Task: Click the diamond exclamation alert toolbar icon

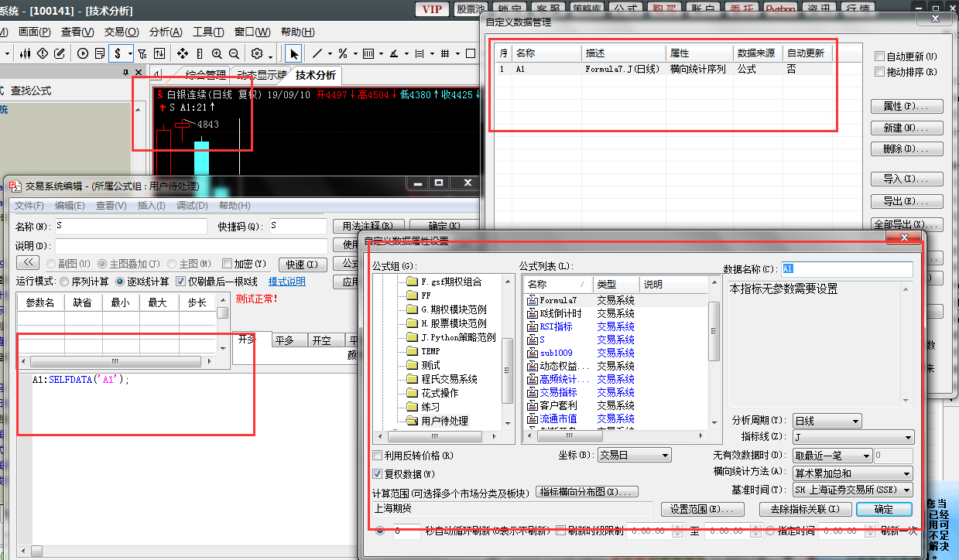Action: click(42, 53)
